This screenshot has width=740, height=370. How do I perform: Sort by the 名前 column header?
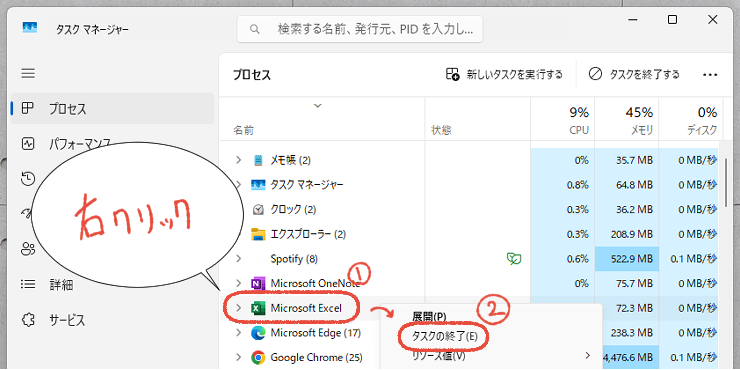point(322,120)
